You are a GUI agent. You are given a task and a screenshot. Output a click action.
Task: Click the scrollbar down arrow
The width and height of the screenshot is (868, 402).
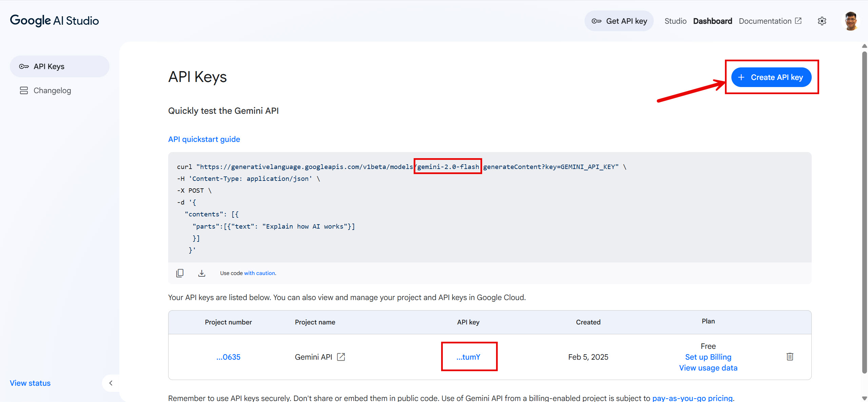(x=865, y=398)
